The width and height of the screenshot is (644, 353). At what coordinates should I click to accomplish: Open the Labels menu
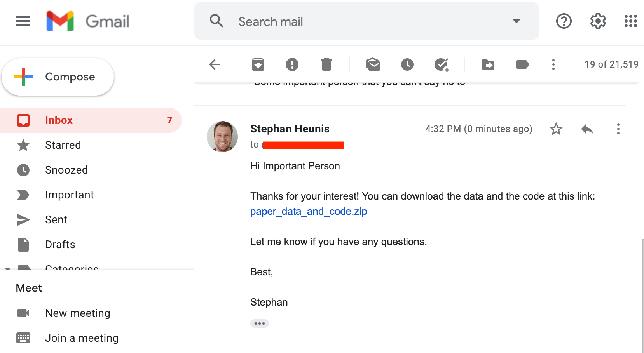pyautogui.click(x=522, y=64)
